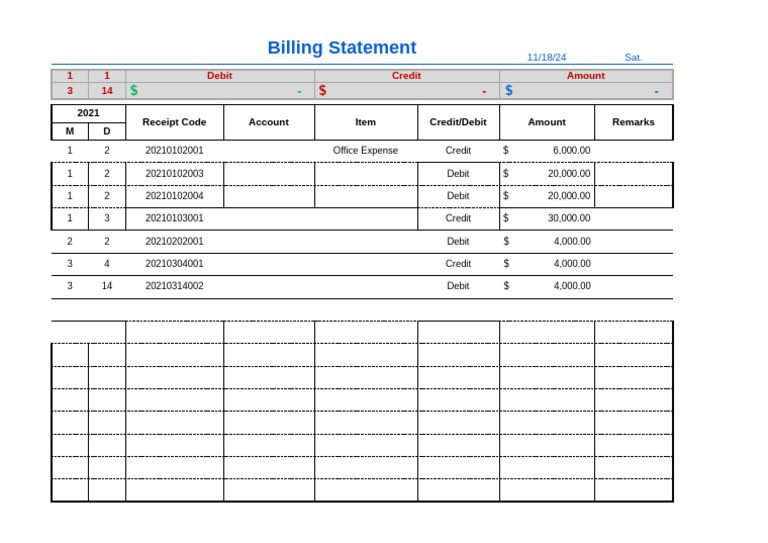Click Debit cell in row 20210202001

click(x=458, y=241)
